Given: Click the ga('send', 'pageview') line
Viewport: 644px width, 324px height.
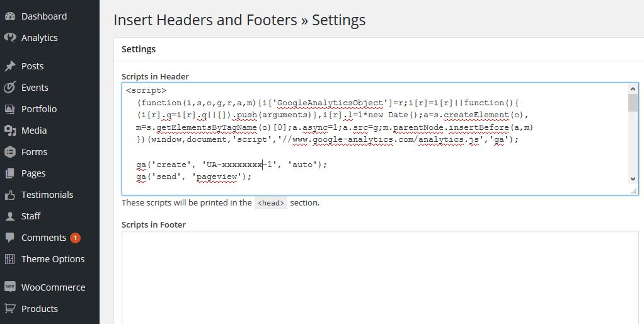Looking at the screenshot, I should point(193,177).
